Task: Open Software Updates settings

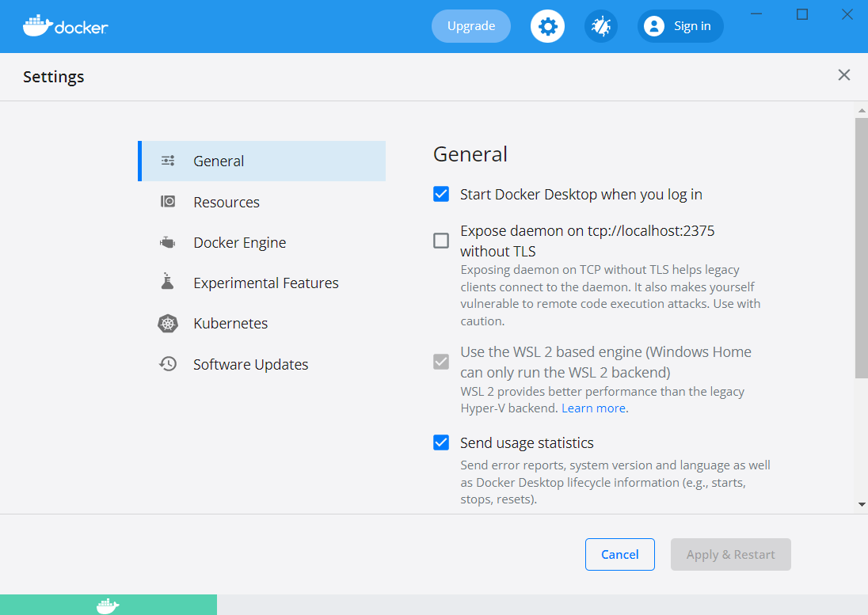Action: (x=262, y=364)
